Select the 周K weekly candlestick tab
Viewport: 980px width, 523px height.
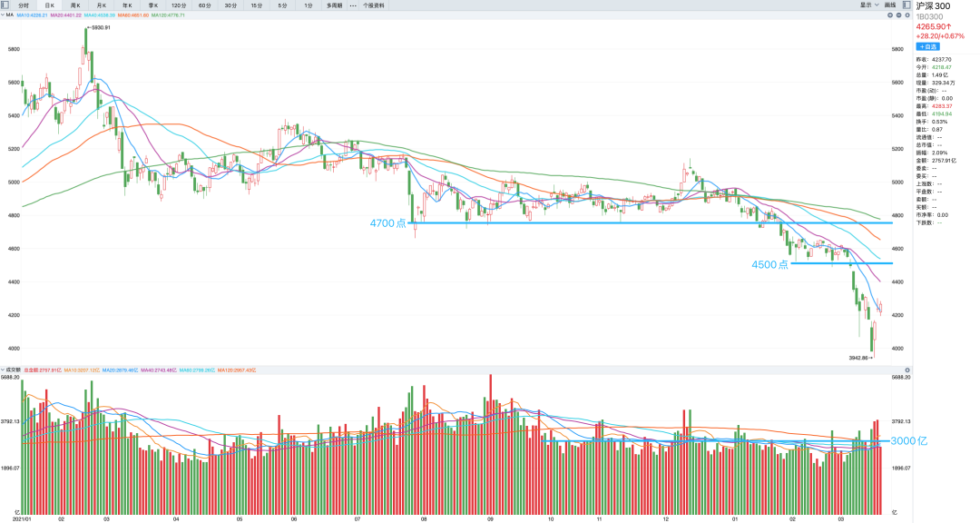pos(75,5)
